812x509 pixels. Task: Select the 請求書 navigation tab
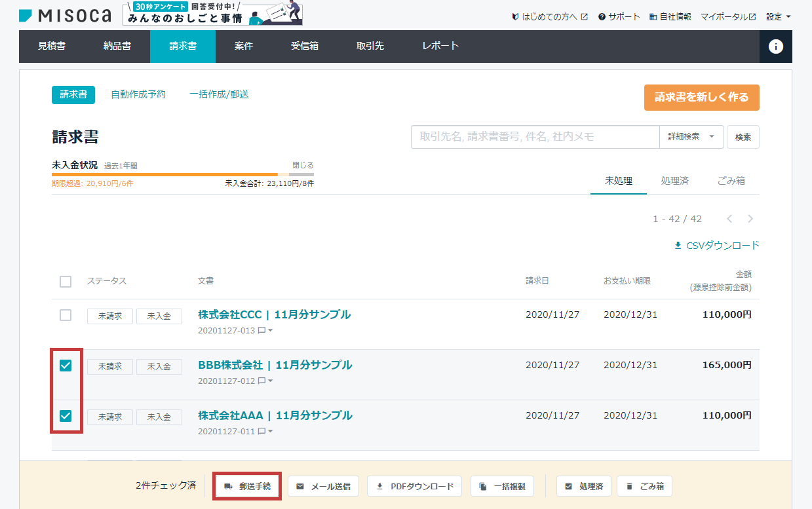click(183, 46)
